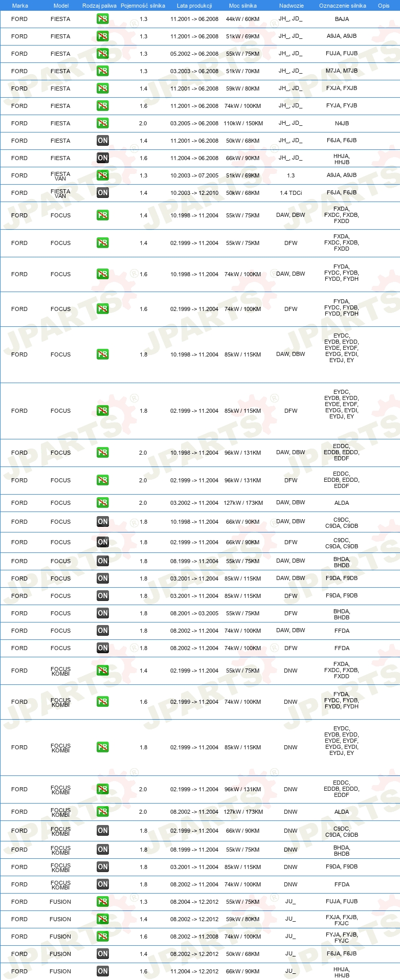Click petrol icon in Focus 1.6 DFW row
Image resolution: width=400 pixels, height=980 pixels.
[x=103, y=309]
